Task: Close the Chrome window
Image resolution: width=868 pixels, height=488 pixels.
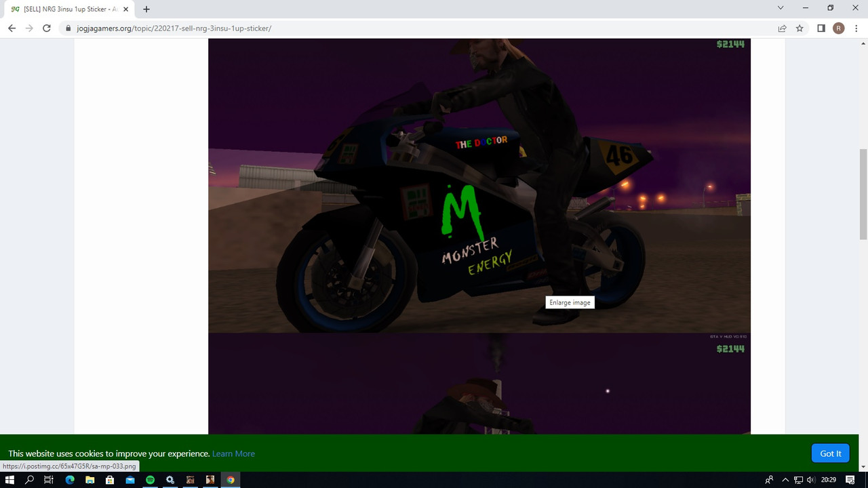Action: (x=855, y=8)
